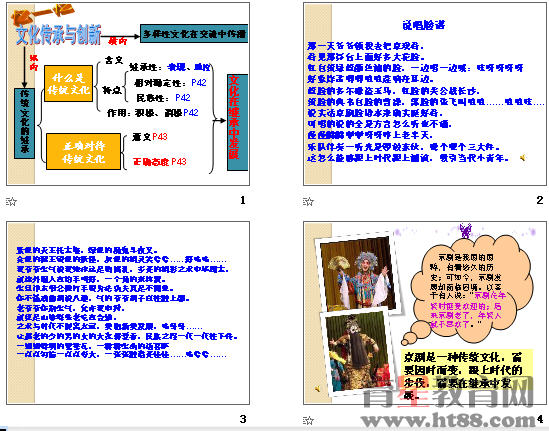Click the www.ht88.com watermark link
Screen dimensions: 549x431
click(x=449, y=420)
